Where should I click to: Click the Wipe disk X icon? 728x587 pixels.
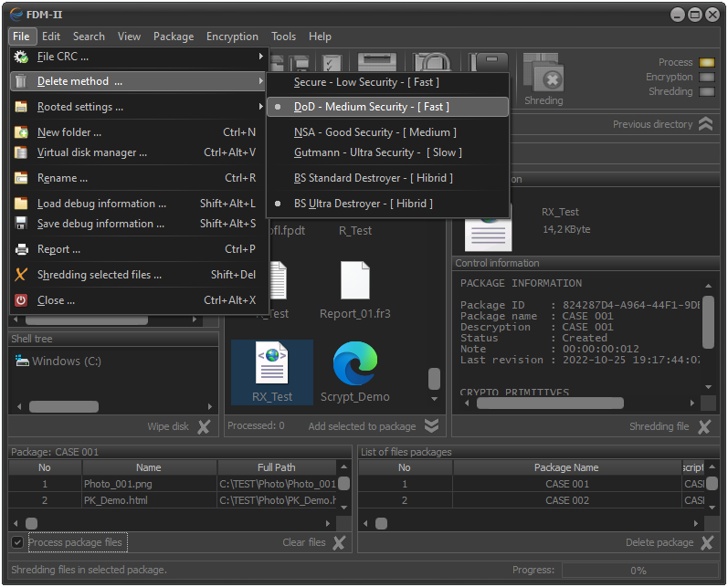(204, 426)
